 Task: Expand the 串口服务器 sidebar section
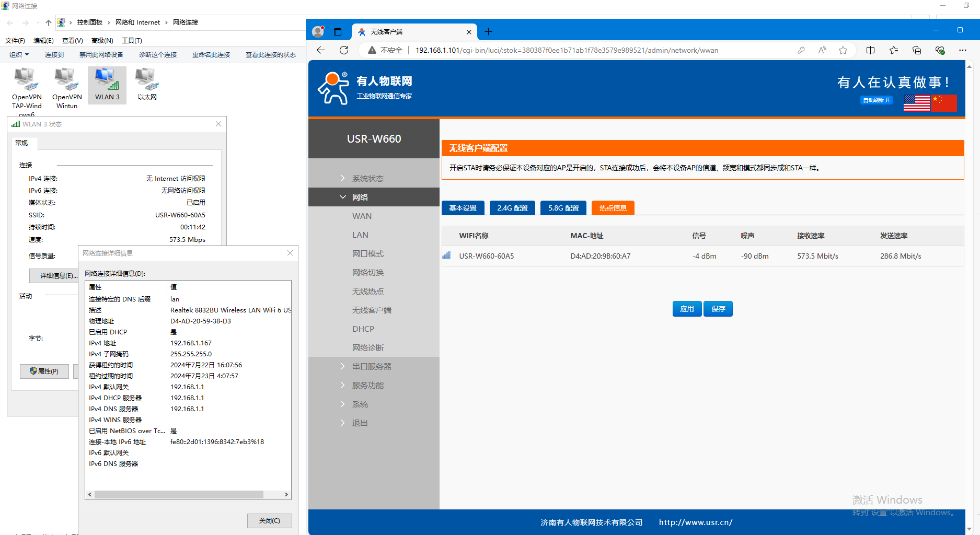(371, 366)
